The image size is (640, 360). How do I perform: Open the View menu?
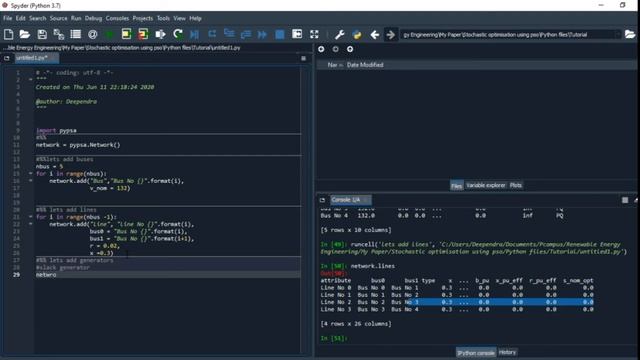click(x=180, y=18)
